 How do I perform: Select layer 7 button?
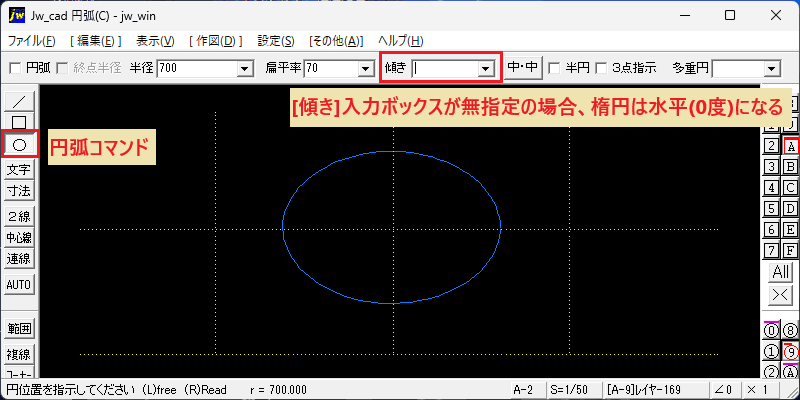pos(771,251)
